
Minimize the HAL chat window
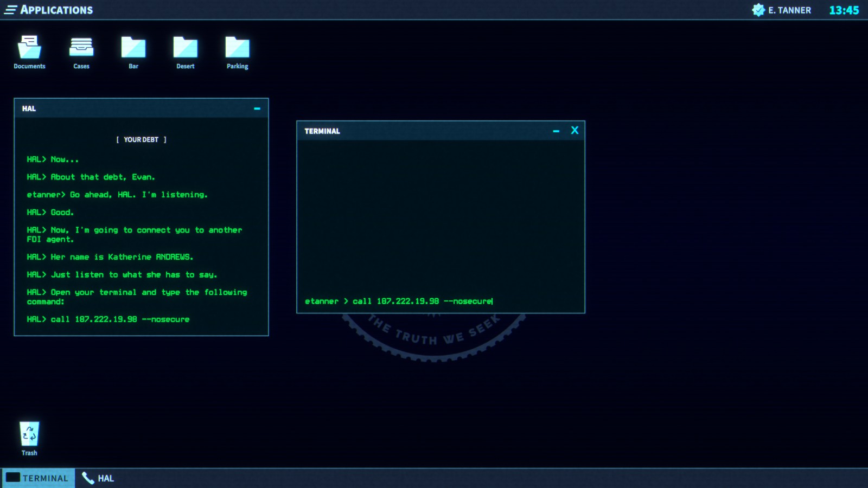258,108
